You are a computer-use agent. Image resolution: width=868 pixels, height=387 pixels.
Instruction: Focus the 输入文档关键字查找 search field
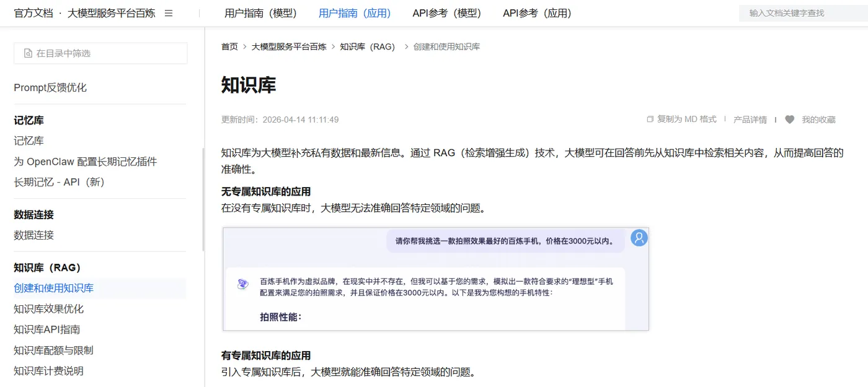(x=804, y=13)
